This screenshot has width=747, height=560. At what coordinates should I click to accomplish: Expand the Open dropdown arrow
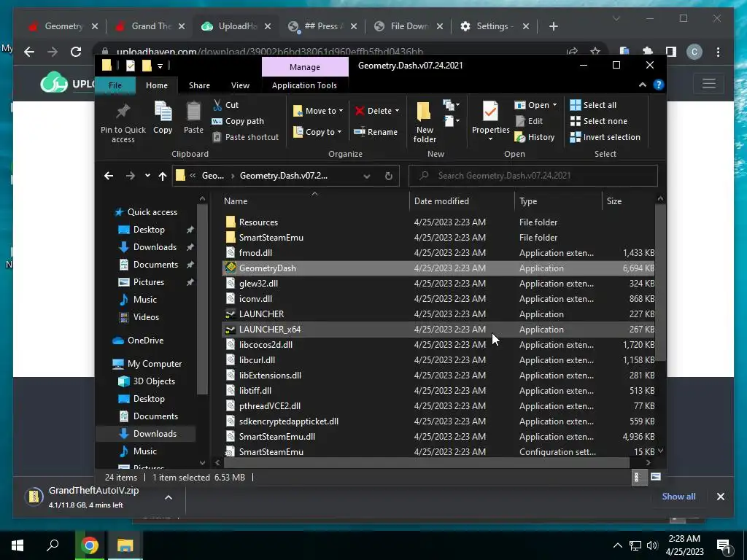click(554, 105)
